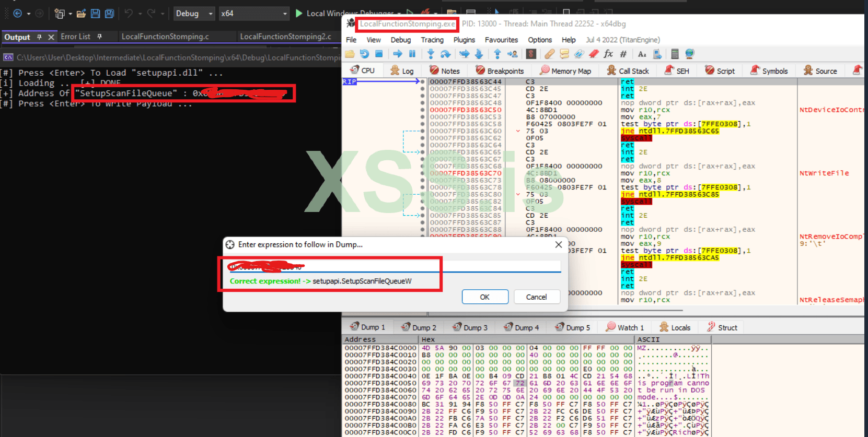The image size is (868, 437).
Task: Open the LocalFunctionStomping2.c editor tab
Action: 285,37
